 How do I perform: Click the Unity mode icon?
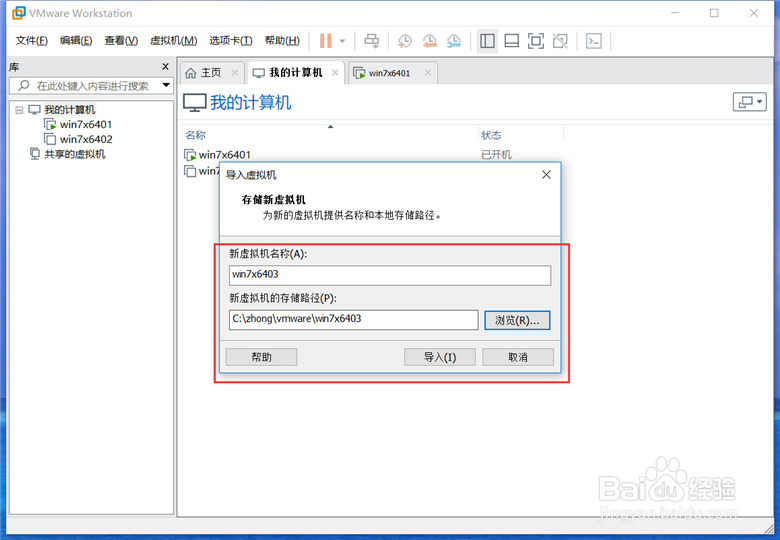560,41
